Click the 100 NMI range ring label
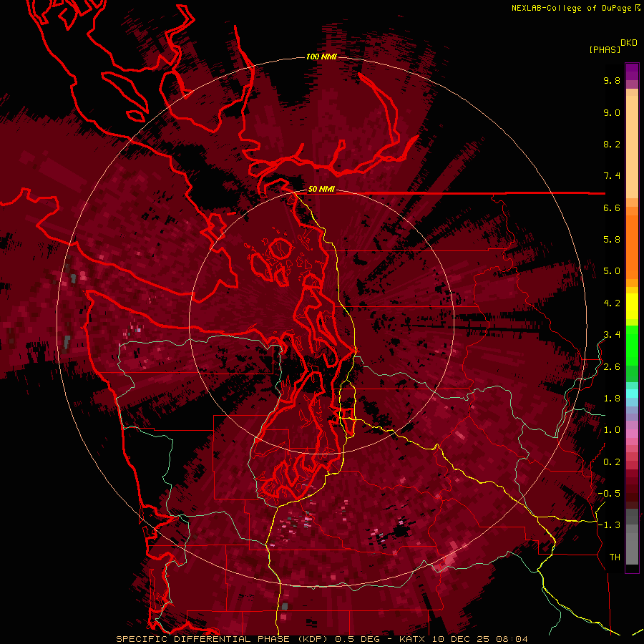The image size is (644, 644). tap(321, 57)
